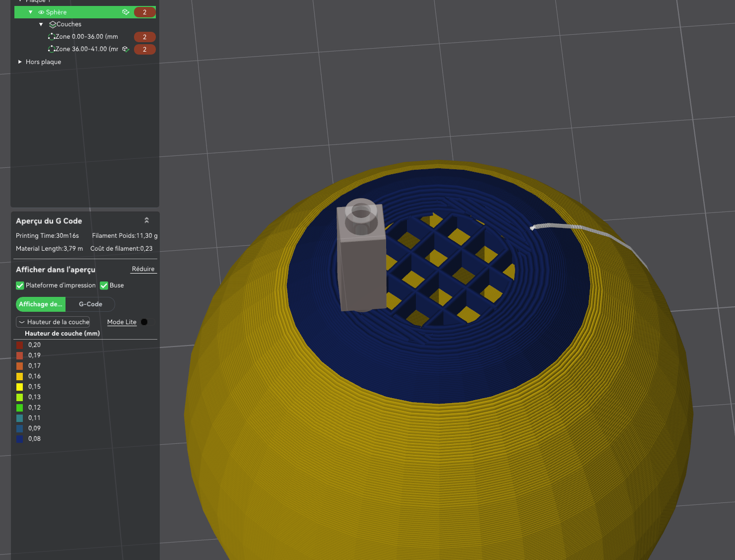Click the edit cube icon on Zone 36.00-41.00 row
Screen dimensions: 735x560
[x=126, y=49]
